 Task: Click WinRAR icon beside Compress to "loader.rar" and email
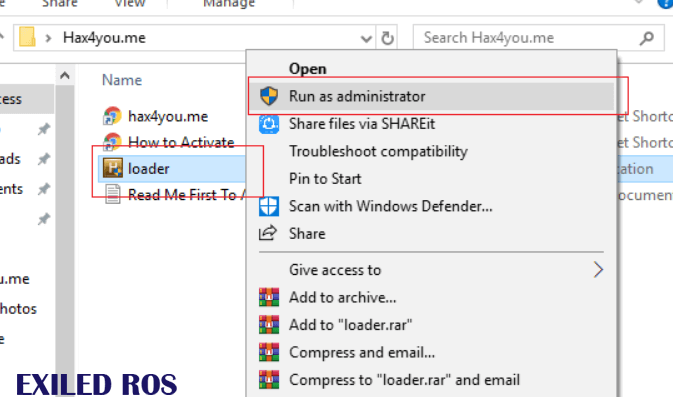[269, 379]
